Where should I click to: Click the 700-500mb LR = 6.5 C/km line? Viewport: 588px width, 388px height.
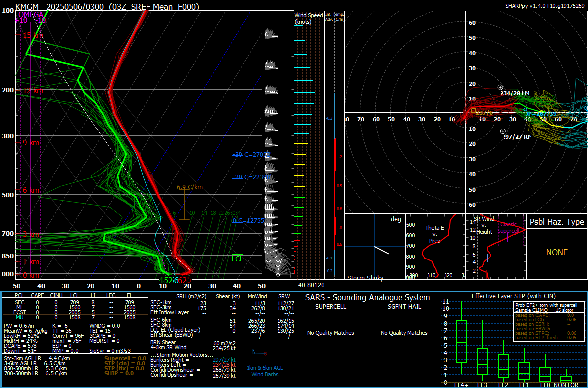pyautogui.click(x=35, y=373)
